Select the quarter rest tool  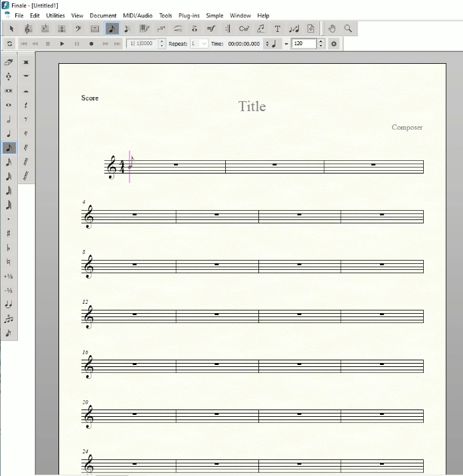pos(26,105)
